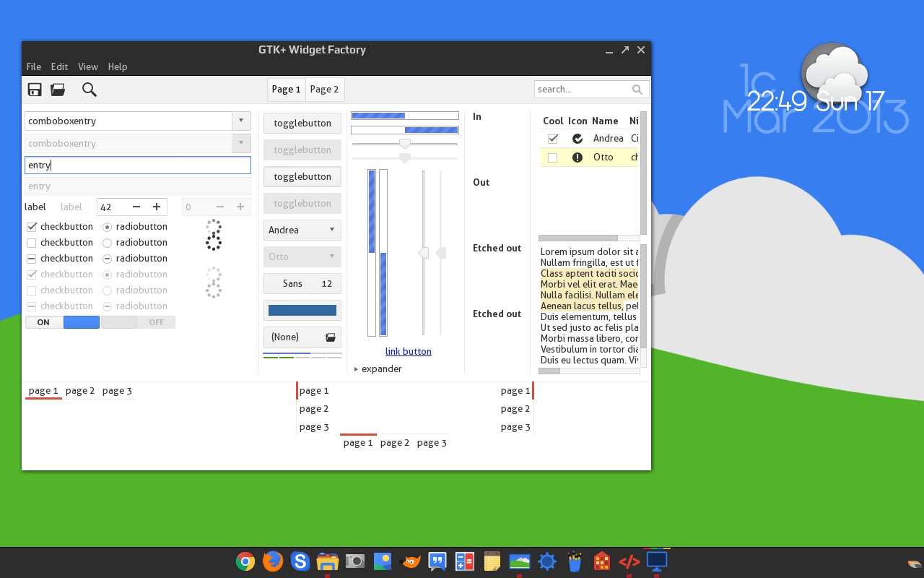Click the exclamation icon in Otto's row
Viewport: 924px width, 578px height.
coord(577,158)
